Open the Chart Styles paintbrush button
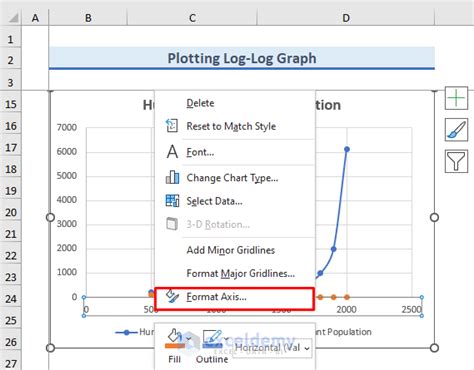This screenshot has width=474, height=370. pos(456,130)
